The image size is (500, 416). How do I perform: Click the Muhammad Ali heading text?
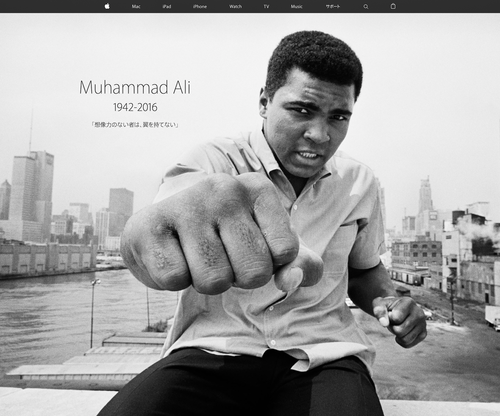click(135, 87)
